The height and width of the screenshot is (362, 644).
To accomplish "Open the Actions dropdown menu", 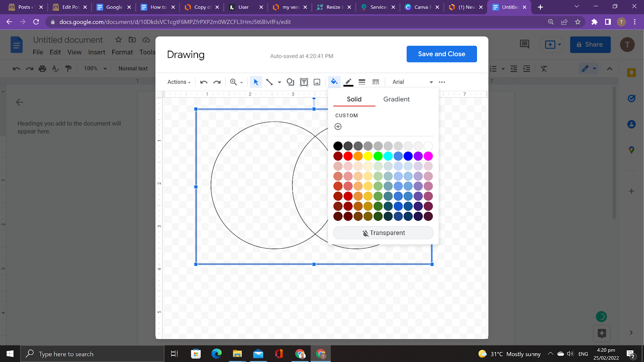I will pos(179,82).
